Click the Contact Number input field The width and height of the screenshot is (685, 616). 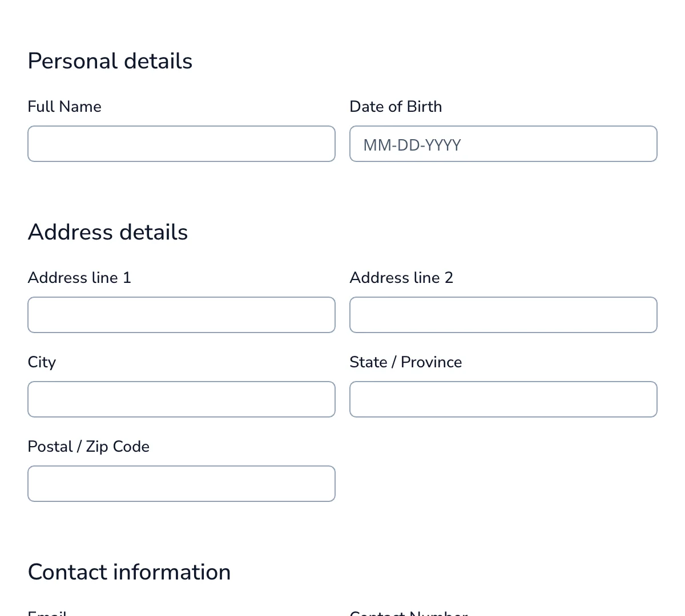(x=503, y=615)
